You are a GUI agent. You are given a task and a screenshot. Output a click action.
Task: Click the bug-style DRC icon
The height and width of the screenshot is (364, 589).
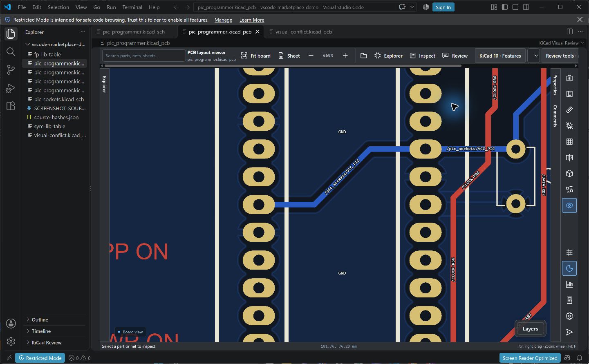[x=569, y=126]
